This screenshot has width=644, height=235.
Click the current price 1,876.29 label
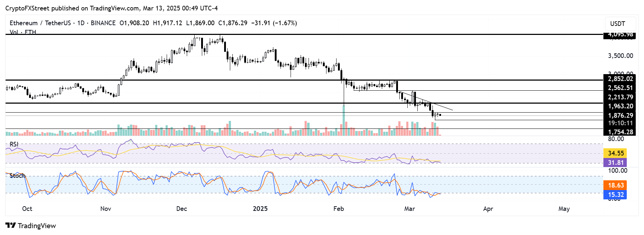620,116
